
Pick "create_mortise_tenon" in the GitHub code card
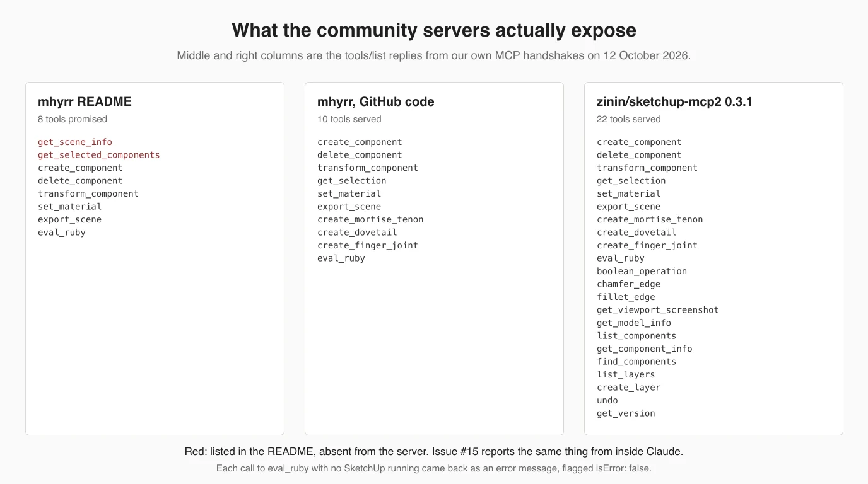[x=370, y=219]
